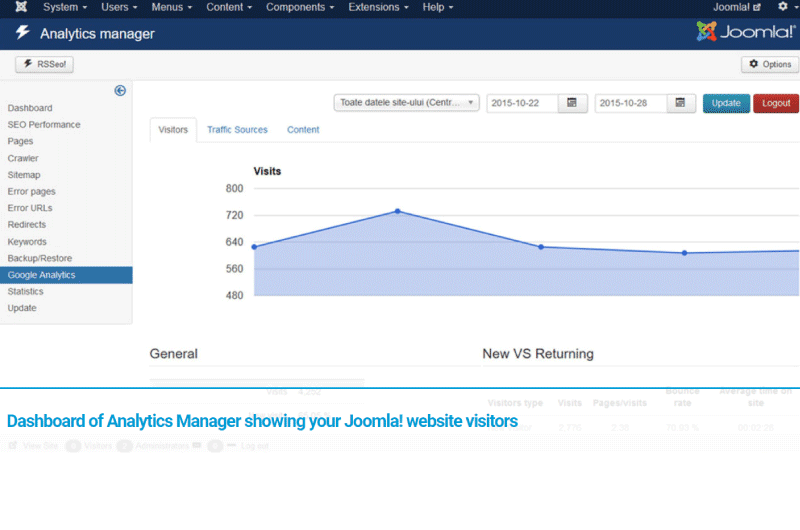
Task: Open the Help menu
Action: click(x=438, y=7)
